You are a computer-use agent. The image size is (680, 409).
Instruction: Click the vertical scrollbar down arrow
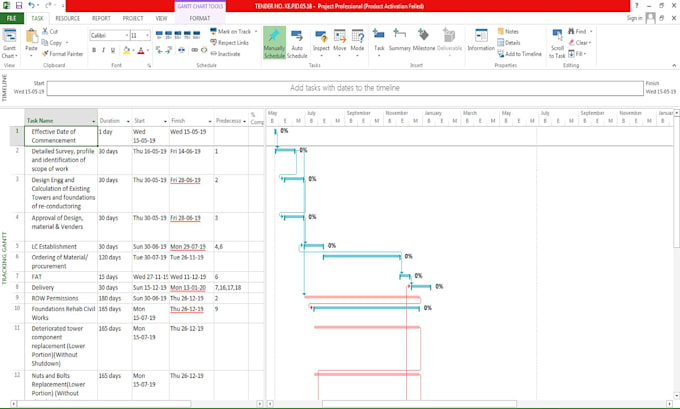(x=676, y=396)
